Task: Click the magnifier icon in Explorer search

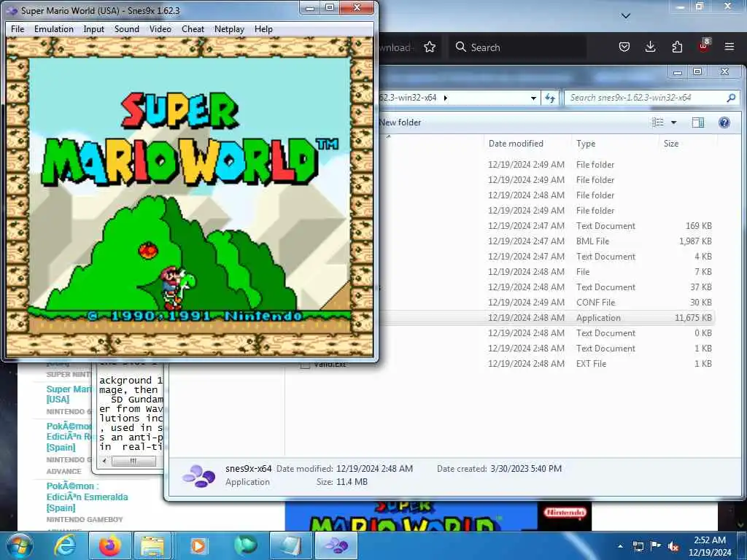Action: (731, 98)
